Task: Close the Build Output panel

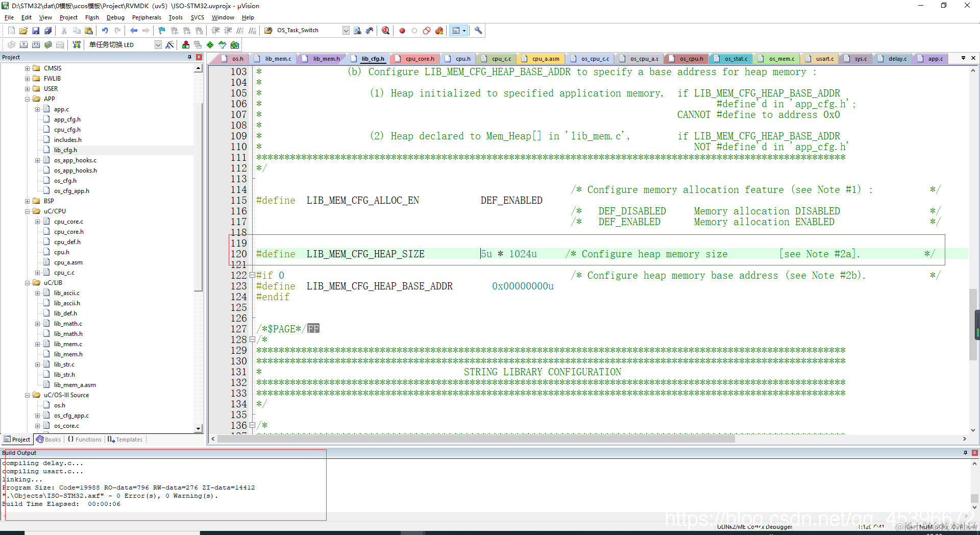Action: [x=974, y=453]
